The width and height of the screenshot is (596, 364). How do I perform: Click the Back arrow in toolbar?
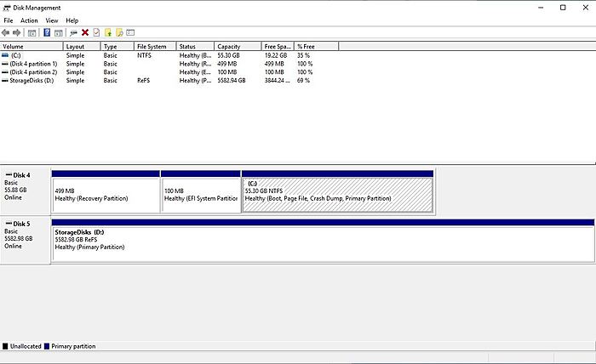(6, 32)
